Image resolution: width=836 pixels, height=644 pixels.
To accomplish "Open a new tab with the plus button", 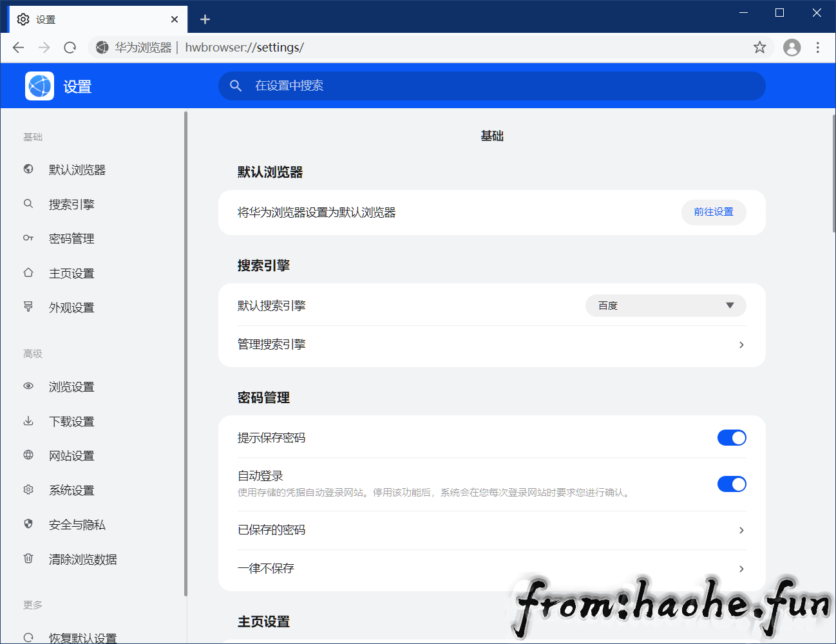I will coord(205,19).
